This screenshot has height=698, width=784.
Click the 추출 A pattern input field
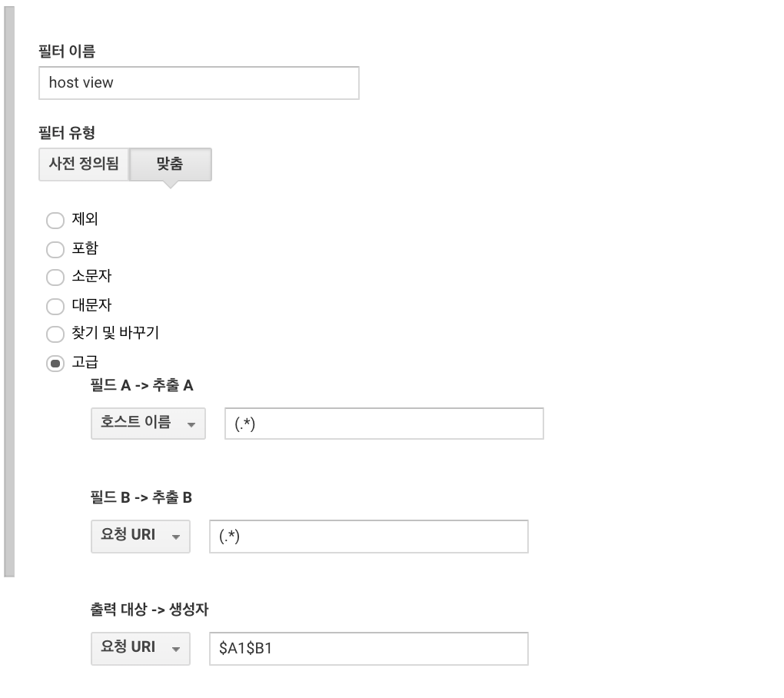click(x=384, y=424)
